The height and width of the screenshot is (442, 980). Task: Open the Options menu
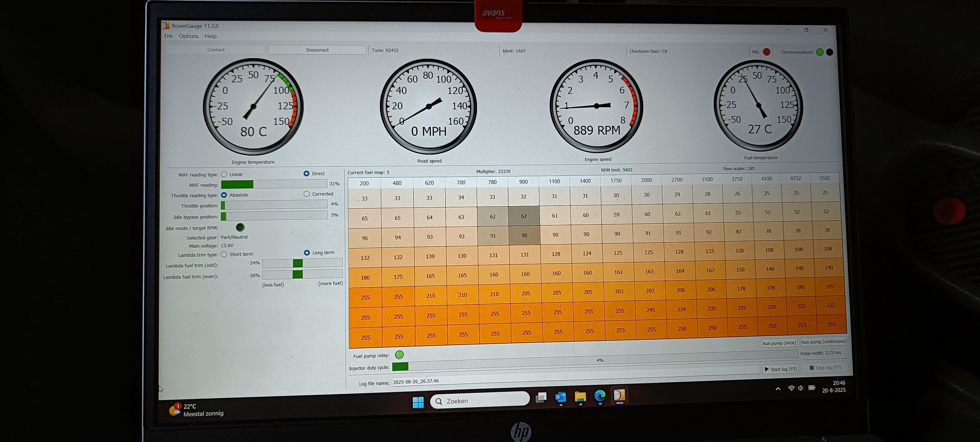[x=189, y=36]
